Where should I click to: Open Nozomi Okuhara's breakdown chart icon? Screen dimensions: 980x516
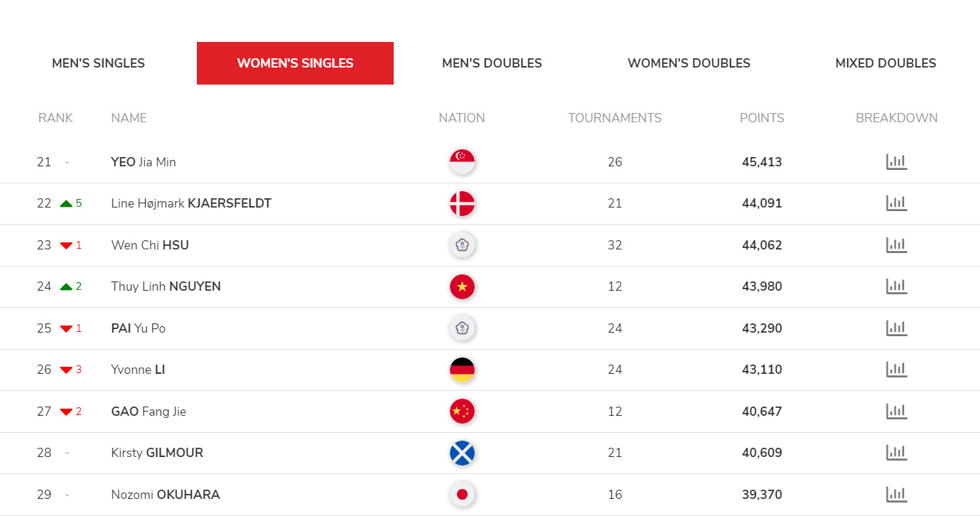(896, 495)
